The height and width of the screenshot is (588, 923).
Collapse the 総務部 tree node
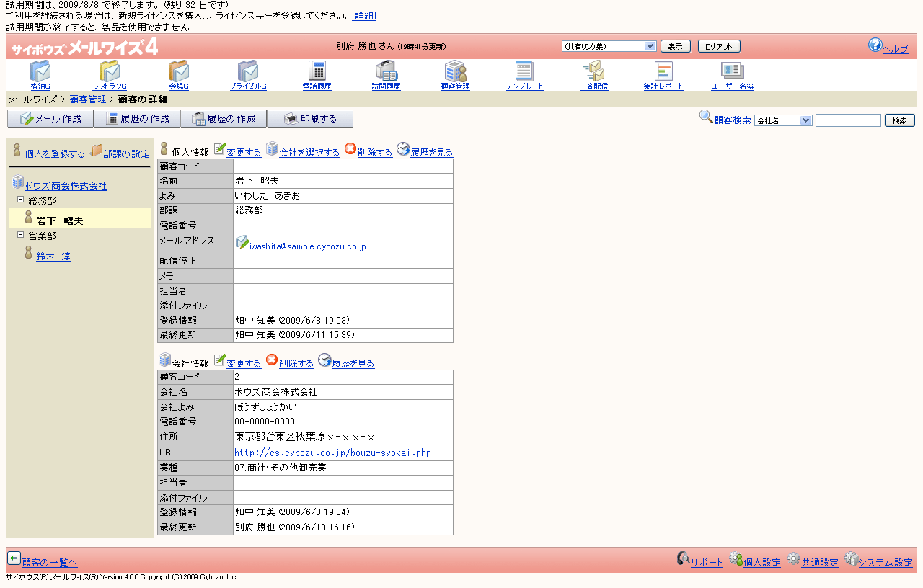click(21, 200)
